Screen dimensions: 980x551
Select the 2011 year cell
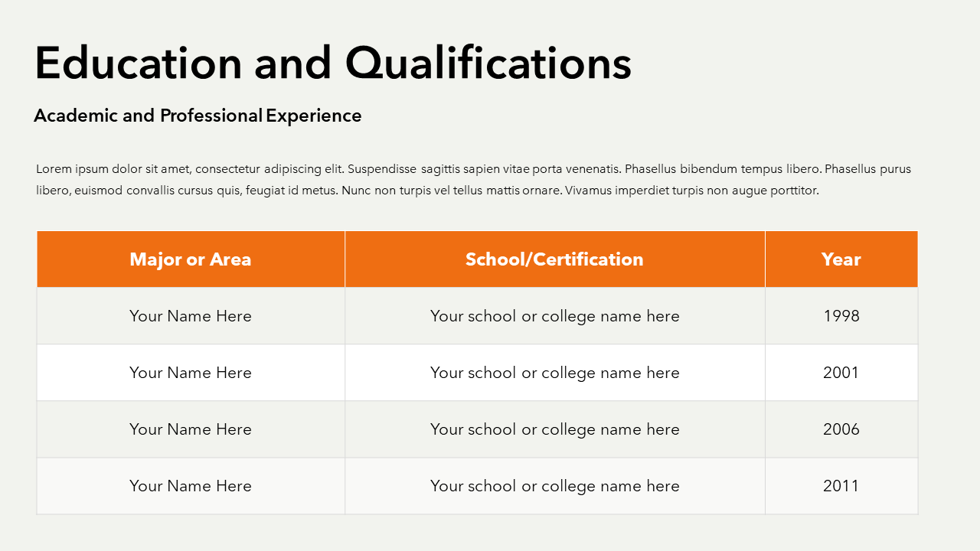[x=841, y=486]
